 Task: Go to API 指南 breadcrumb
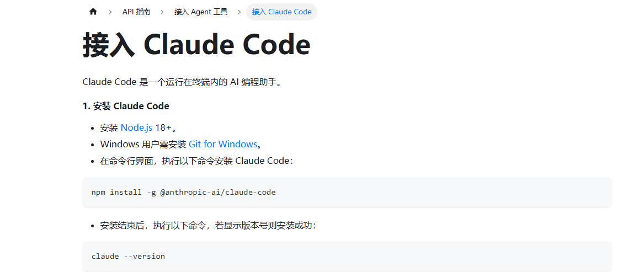[x=136, y=12]
